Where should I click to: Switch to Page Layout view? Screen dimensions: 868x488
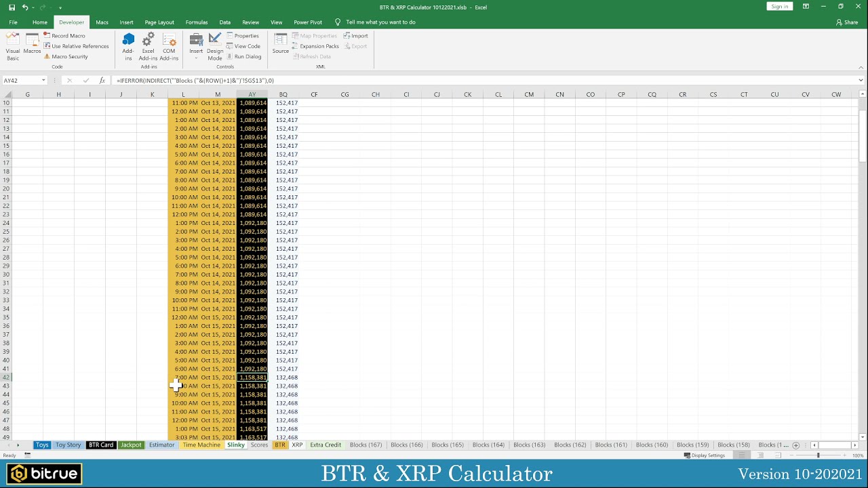click(760, 455)
